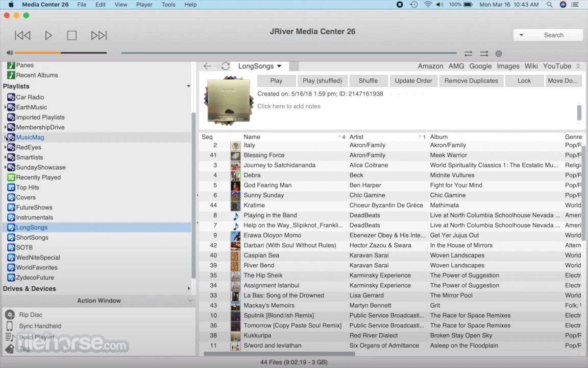Click the Update Order button
588x368 pixels.
coord(413,81)
